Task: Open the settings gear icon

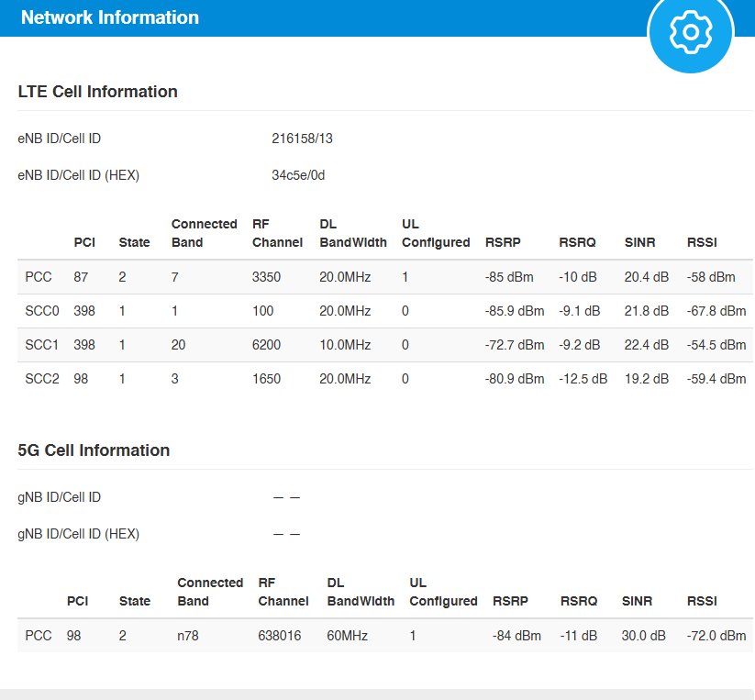Action: pos(691,32)
